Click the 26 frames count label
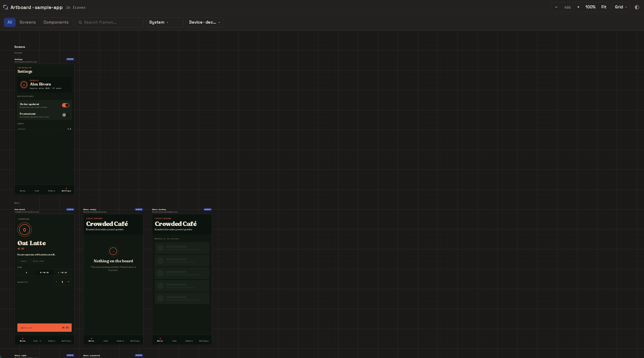Viewport: 644px width, 358px height. pyautogui.click(x=76, y=7)
